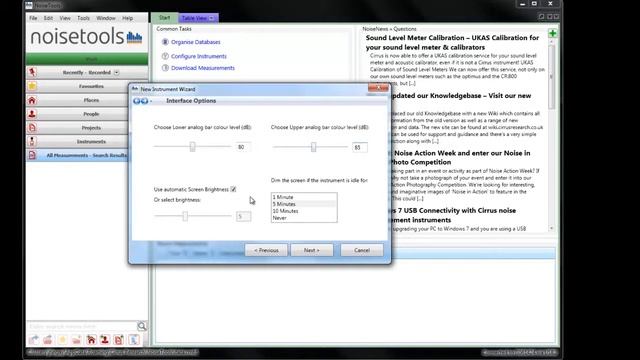Click the red document project icon in the bottom toolbar
This screenshot has height=360, width=640.
[x=119, y=340]
